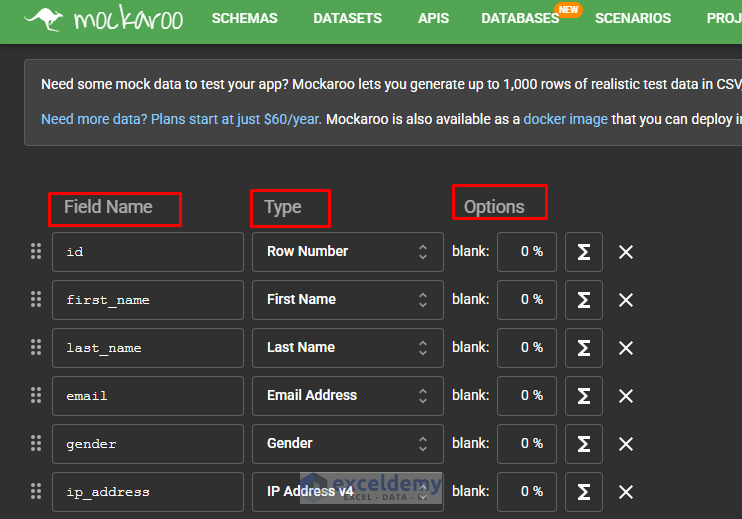Open the Last Name type selector
The image size is (742, 519).
(348, 348)
